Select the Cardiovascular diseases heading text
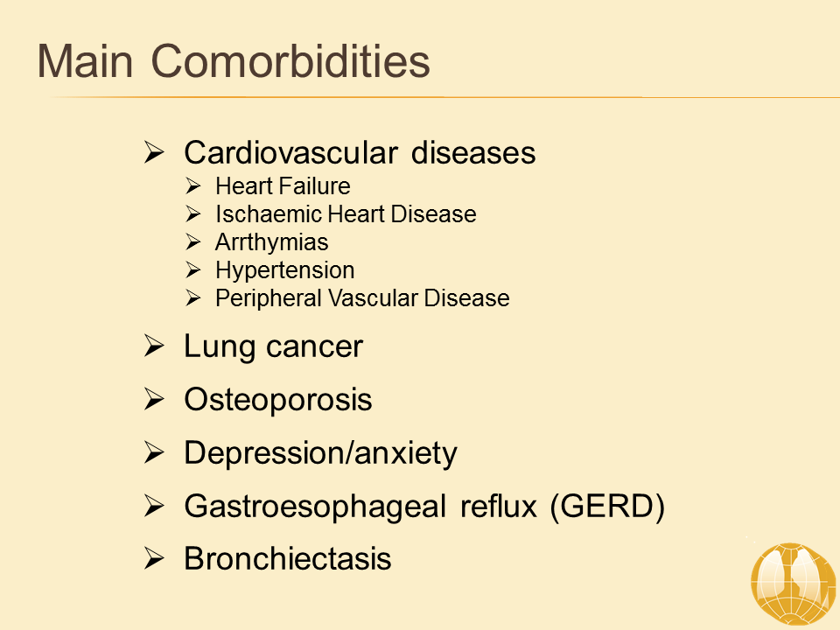This screenshot has width=840, height=630. 360,153
